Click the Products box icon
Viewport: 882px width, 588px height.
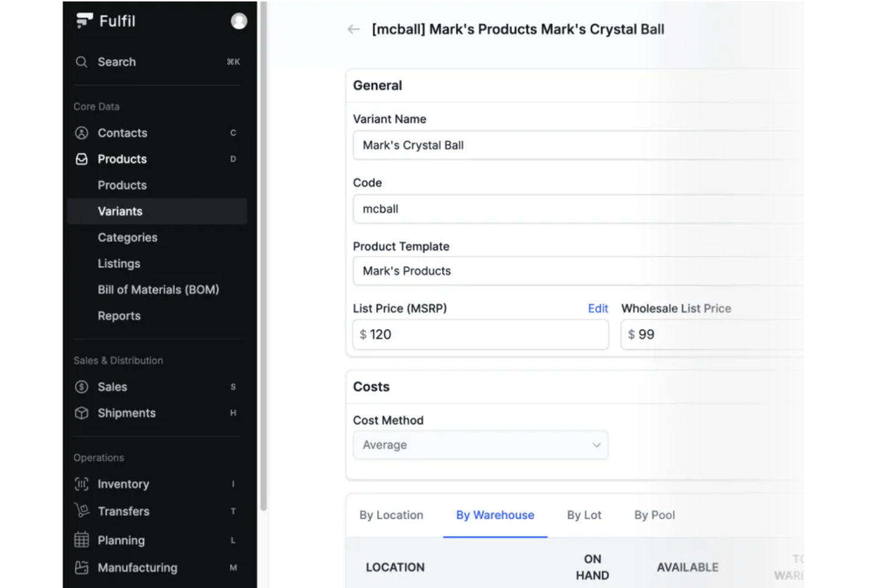click(x=82, y=159)
